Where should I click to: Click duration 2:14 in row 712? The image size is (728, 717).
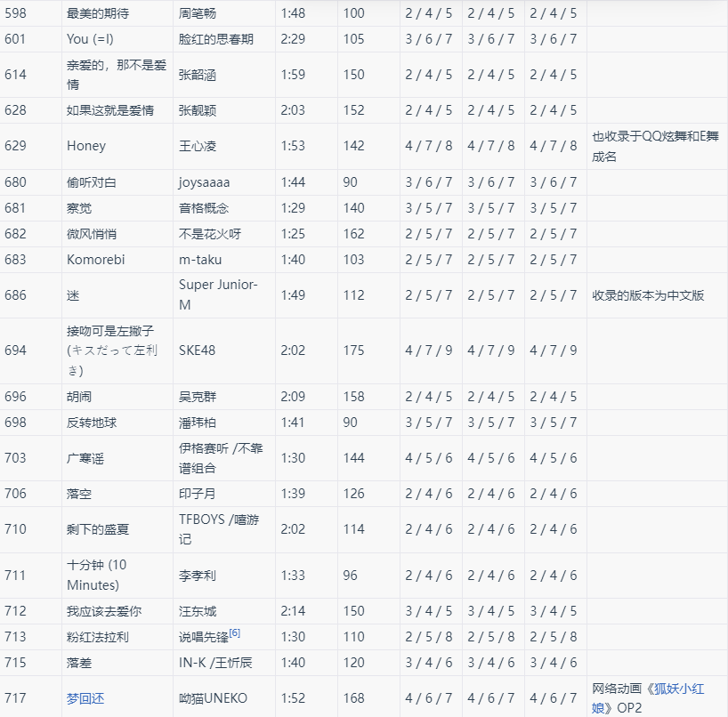point(293,611)
